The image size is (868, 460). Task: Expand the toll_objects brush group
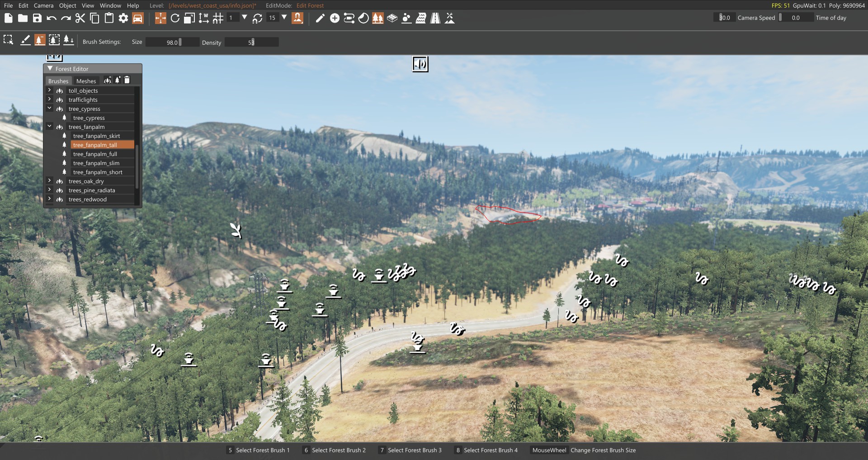pos(49,90)
